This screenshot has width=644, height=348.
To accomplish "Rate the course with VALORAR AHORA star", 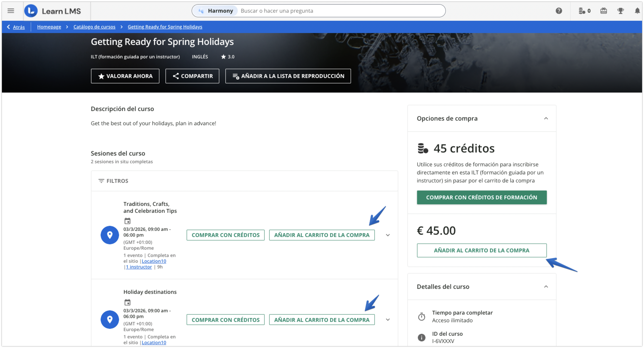I will pyautogui.click(x=125, y=76).
